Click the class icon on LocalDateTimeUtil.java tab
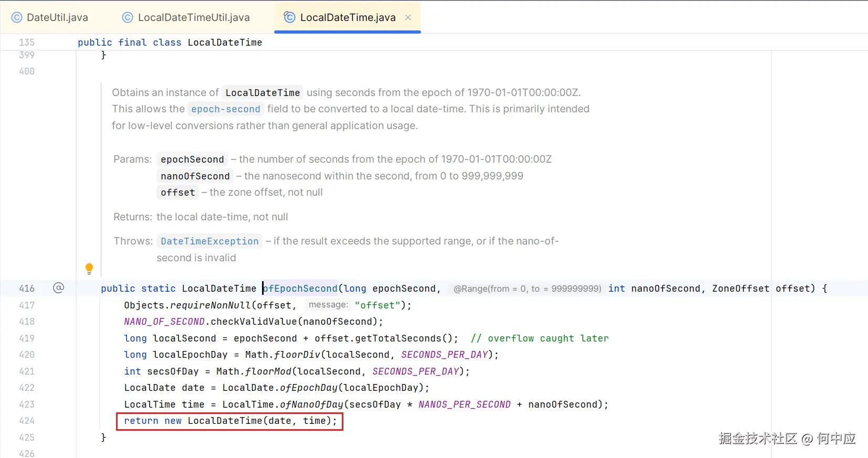The height and width of the screenshot is (458, 868). pyautogui.click(x=128, y=17)
